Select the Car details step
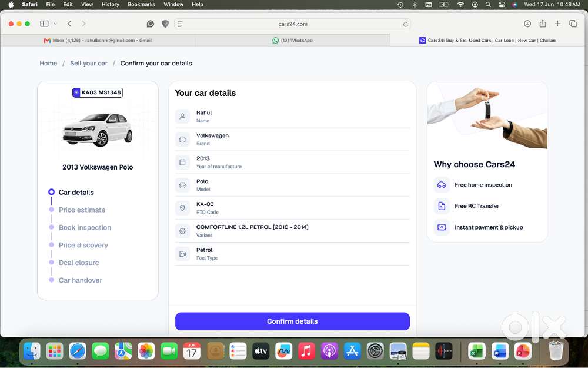Image resolution: width=588 pixels, height=368 pixels. coord(76,193)
